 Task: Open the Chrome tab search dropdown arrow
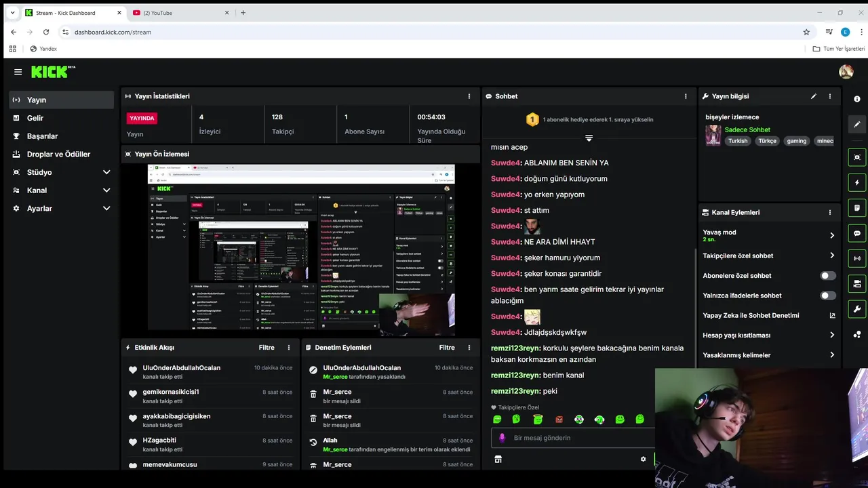pos(12,12)
